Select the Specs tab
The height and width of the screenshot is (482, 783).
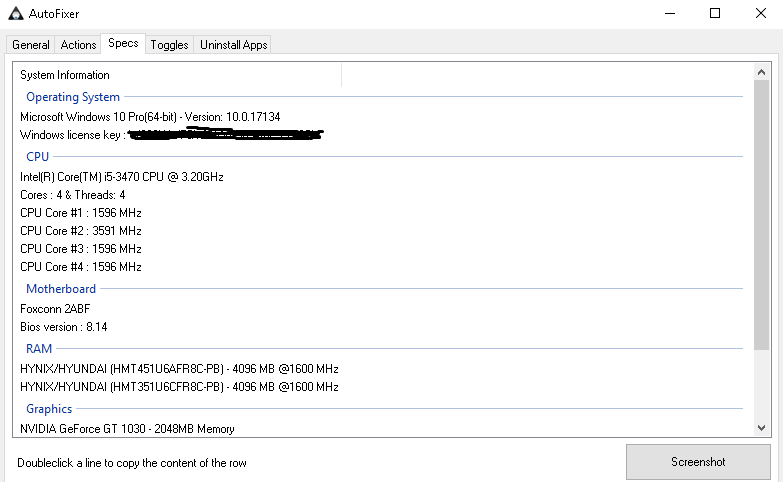coord(123,44)
